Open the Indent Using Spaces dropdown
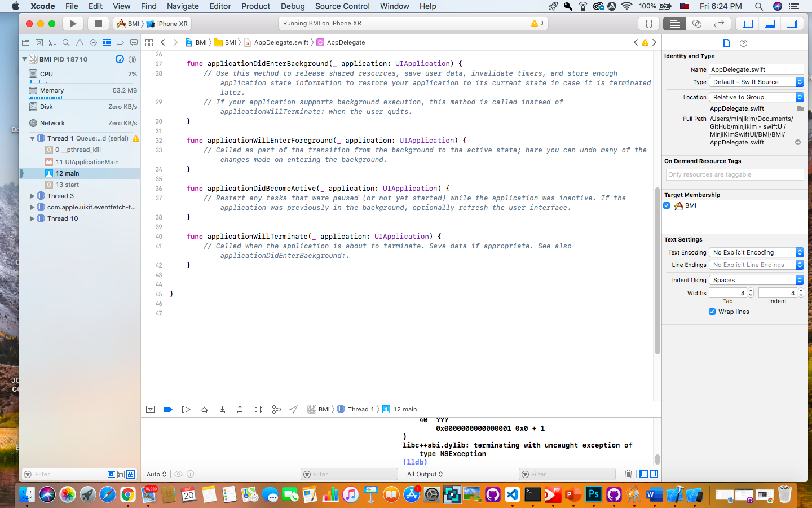 (x=756, y=280)
